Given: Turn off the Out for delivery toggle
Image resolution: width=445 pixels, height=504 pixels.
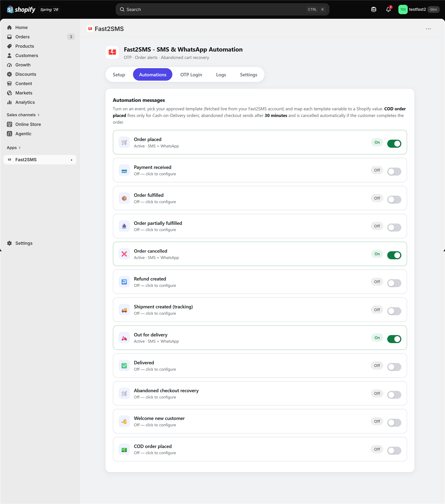Looking at the screenshot, I should click(394, 339).
